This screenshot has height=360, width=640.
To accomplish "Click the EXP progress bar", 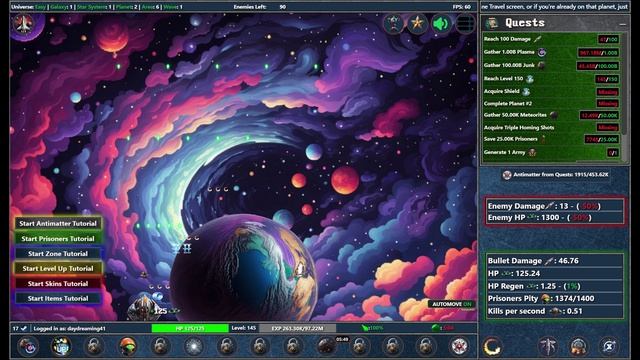I will point(298,328).
